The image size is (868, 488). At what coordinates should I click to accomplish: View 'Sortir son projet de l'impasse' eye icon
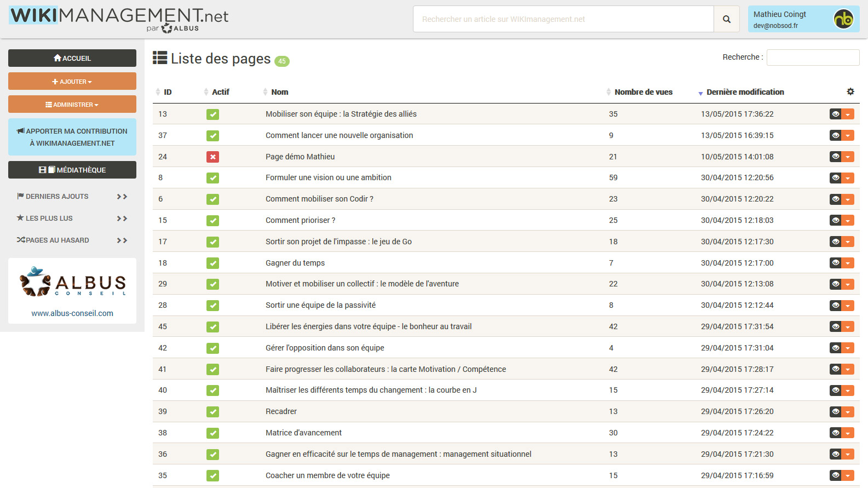[835, 242]
